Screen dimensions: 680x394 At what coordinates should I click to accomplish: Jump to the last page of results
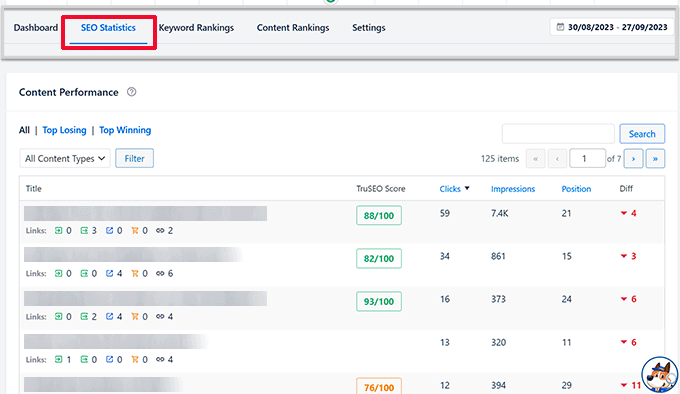655,159
